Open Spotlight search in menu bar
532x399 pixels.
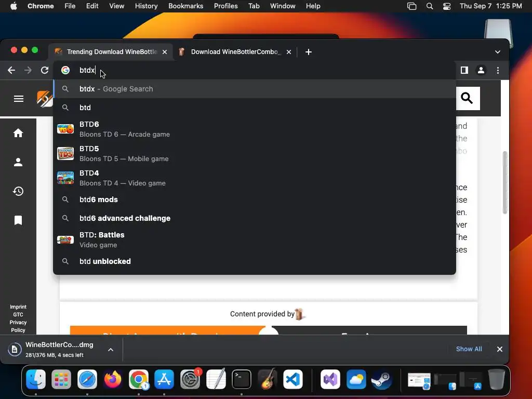430,6
